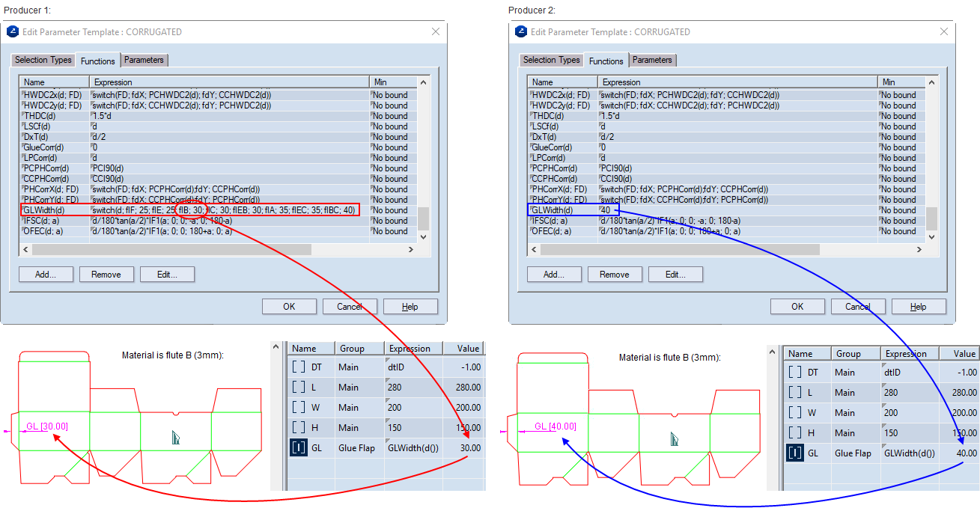Click GL [30.00] dimension label on Producer 1 drawing

pyautogui.click(x=47, y=426)
